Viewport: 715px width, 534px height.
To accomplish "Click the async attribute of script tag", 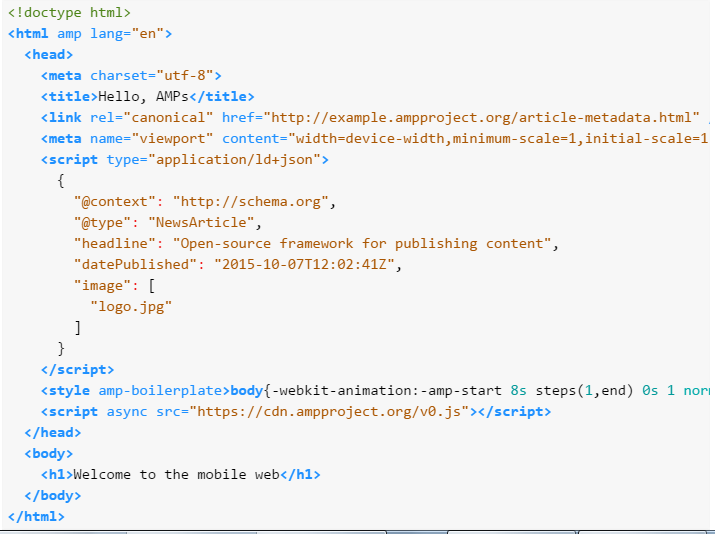I will pyautogui.click(x=127, y=411).
